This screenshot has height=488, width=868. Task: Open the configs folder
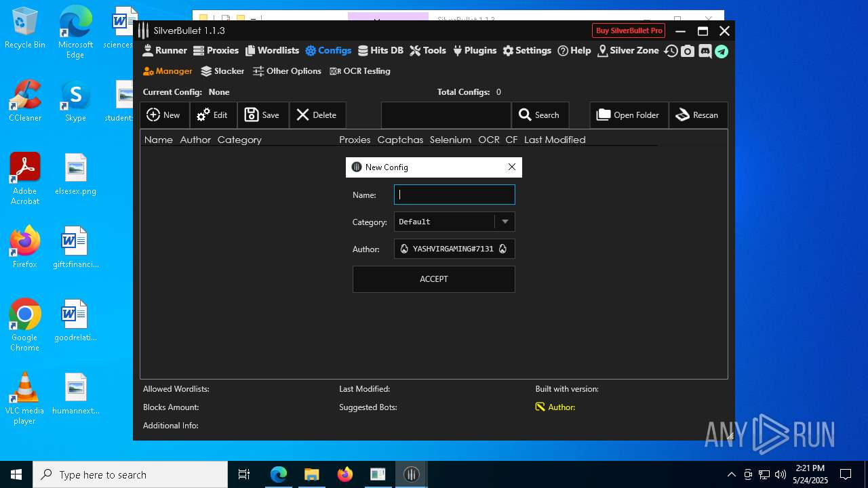coord(629,115)
